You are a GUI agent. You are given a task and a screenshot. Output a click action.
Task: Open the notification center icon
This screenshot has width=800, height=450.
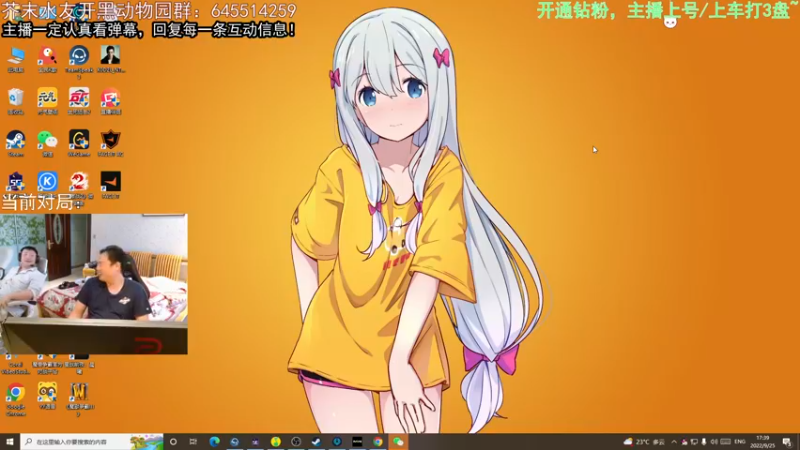pos(787,442)
